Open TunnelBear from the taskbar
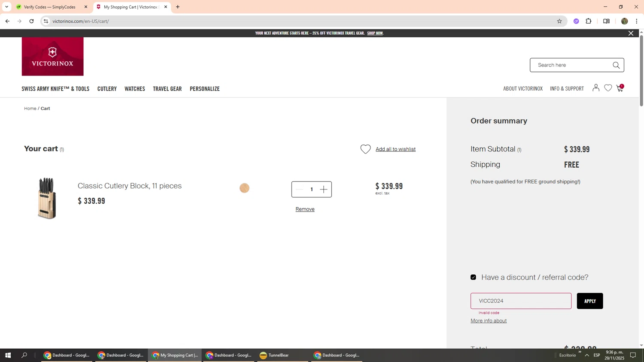This screenshot has width=644, height=362. pos(283,355)
